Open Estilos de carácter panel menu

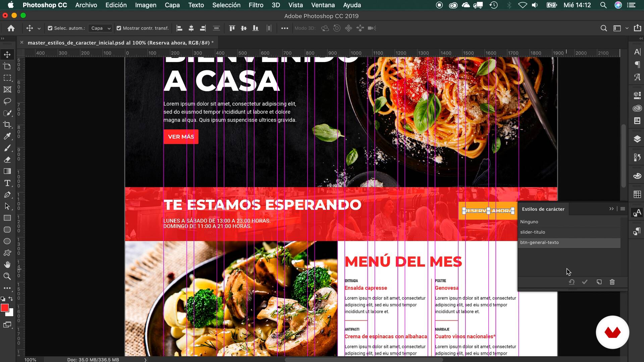pyautogui.click(x=623, y=209)
